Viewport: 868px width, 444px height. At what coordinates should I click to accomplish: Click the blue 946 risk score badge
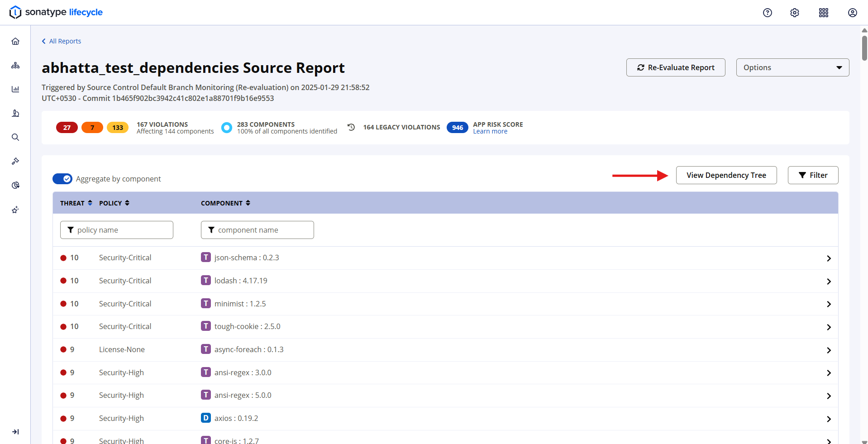pos(458,128)
